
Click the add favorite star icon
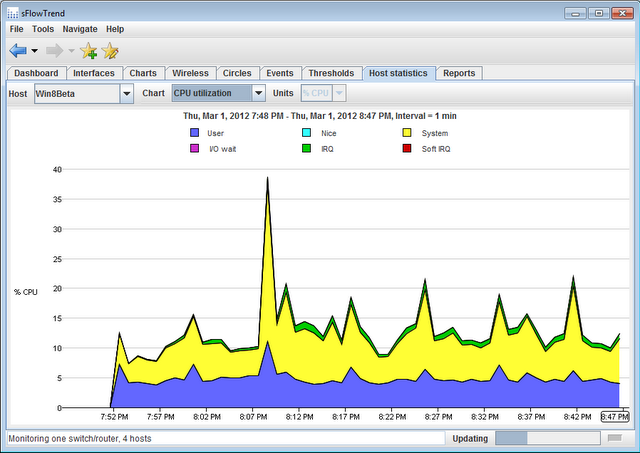point(88,51)
